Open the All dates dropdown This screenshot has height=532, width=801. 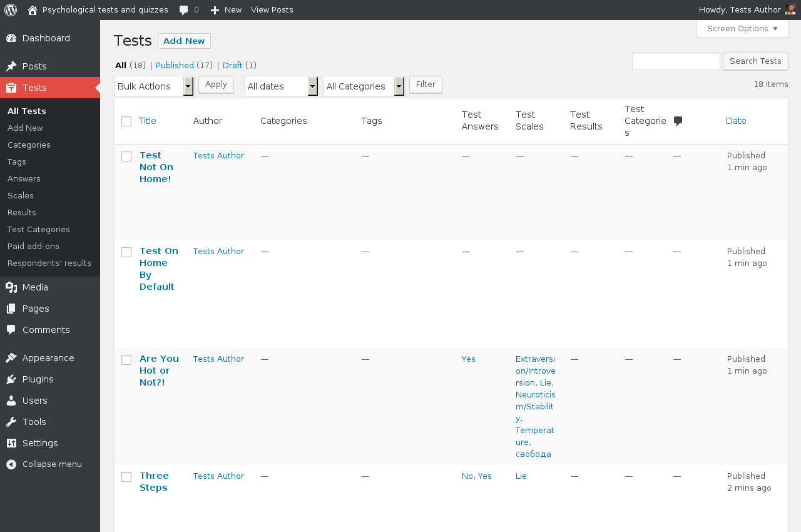tap(282, 86)
